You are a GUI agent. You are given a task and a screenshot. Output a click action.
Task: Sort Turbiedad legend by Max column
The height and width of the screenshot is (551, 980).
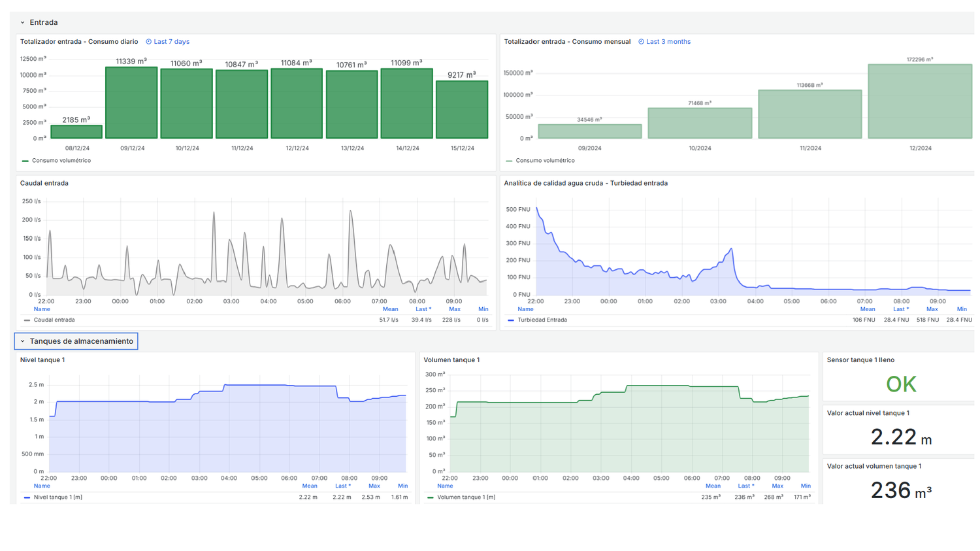click(x=932, y=309)
